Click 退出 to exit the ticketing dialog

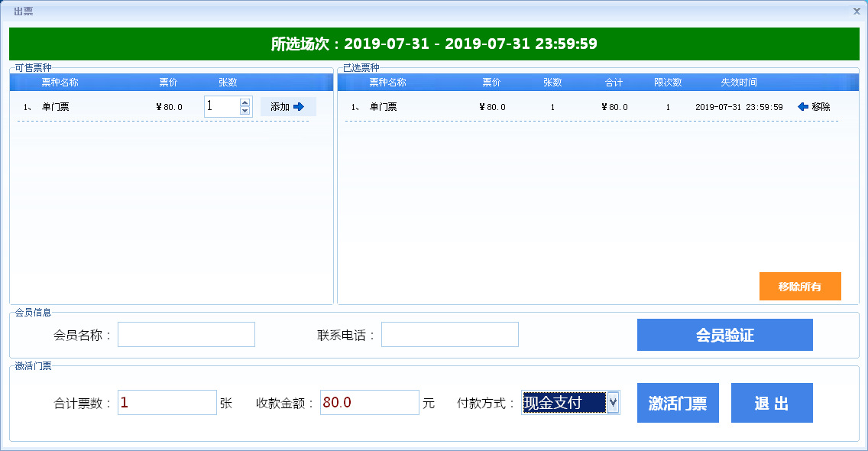[x=771, y=402]
